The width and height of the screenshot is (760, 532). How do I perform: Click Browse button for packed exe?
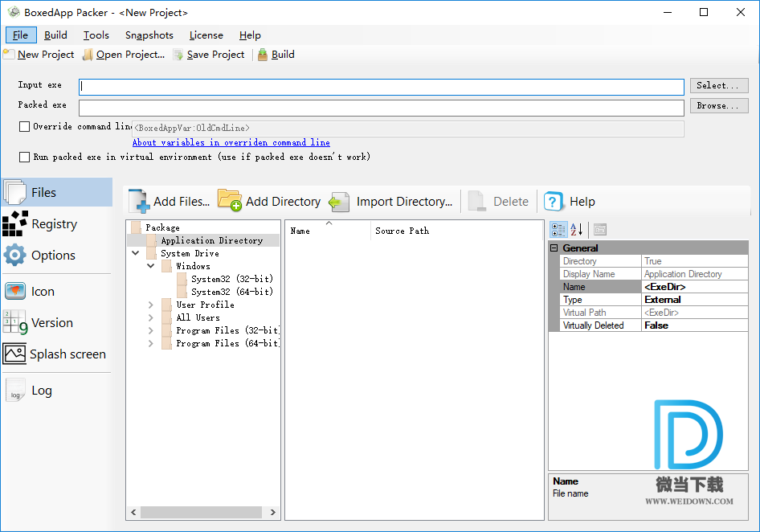click(x=719, y=106)
